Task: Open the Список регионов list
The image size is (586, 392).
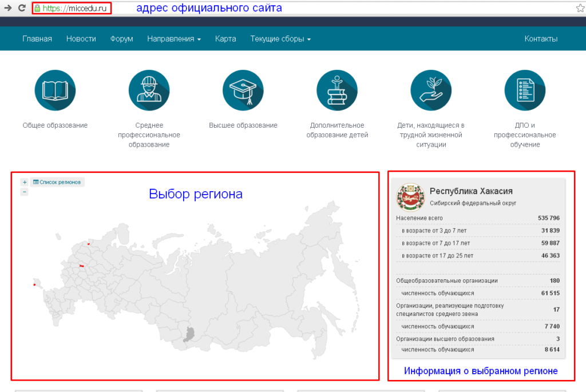Action: (x=58, y=182)
